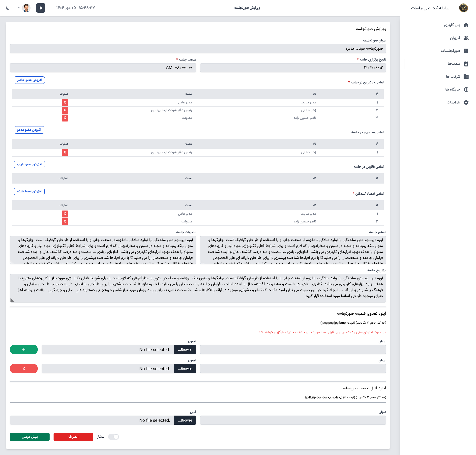Click the notification bell icon
Image resolution: width=476 pixels, height=455 pixels.
[x=41, y=8]
